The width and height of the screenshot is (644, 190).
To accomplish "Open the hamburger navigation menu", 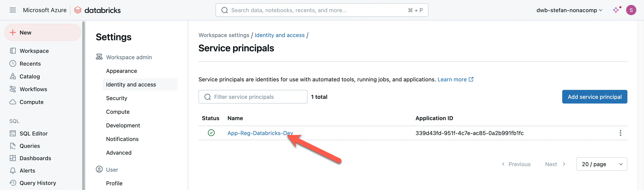I will (x=13, y=10).
